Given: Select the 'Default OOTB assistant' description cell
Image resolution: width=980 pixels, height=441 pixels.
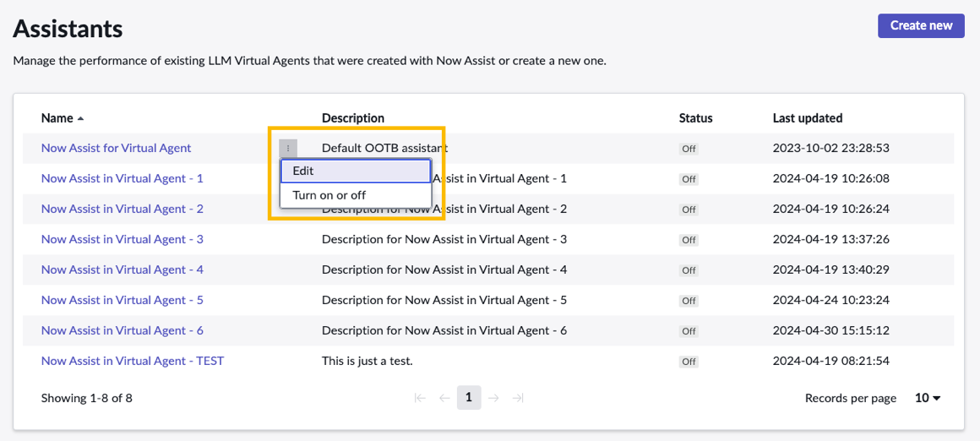Looking at the screenshot, I should [385, 148].
